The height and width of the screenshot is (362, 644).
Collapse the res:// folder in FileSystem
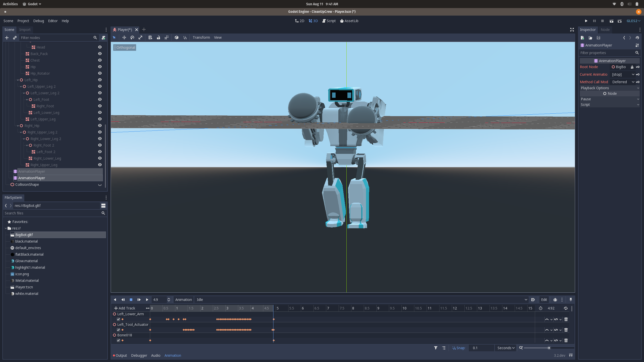tap(6, 228)
